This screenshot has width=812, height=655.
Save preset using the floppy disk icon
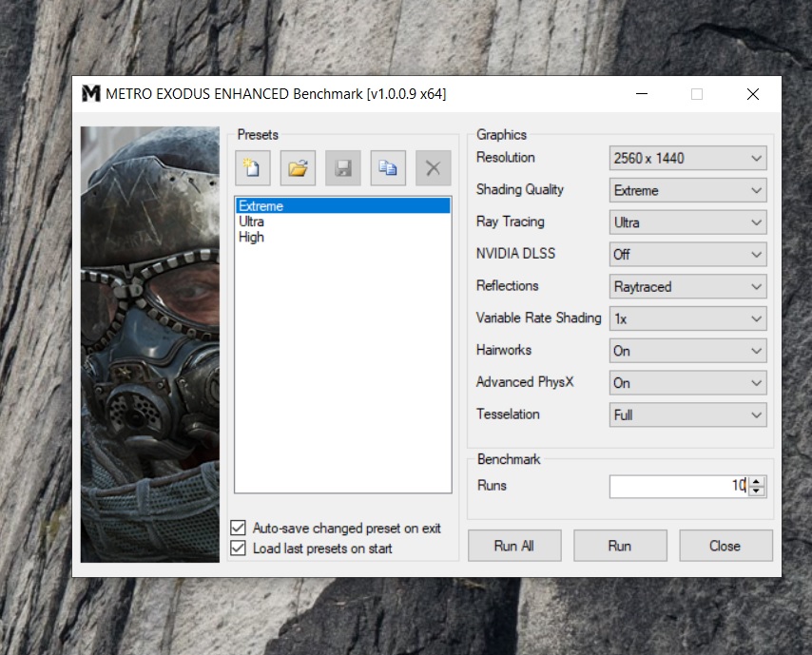pos(343,167)
